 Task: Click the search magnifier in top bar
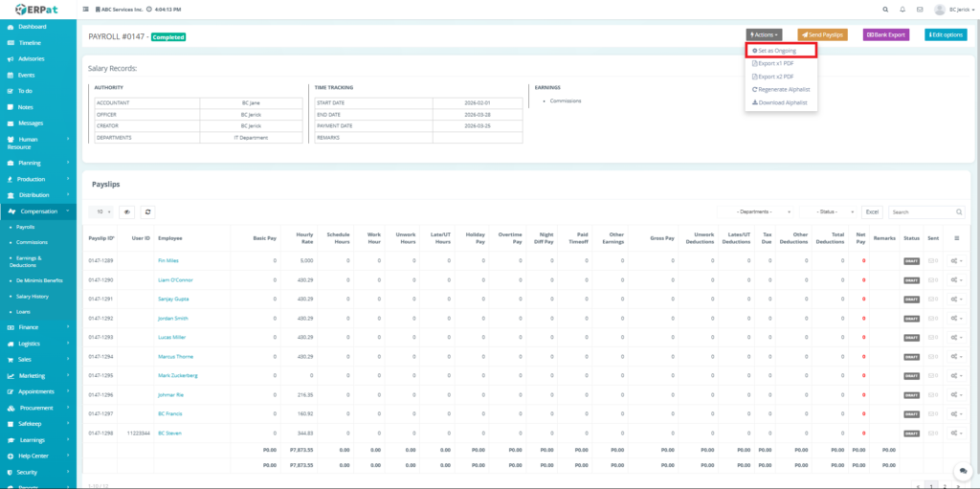point(882,10)
